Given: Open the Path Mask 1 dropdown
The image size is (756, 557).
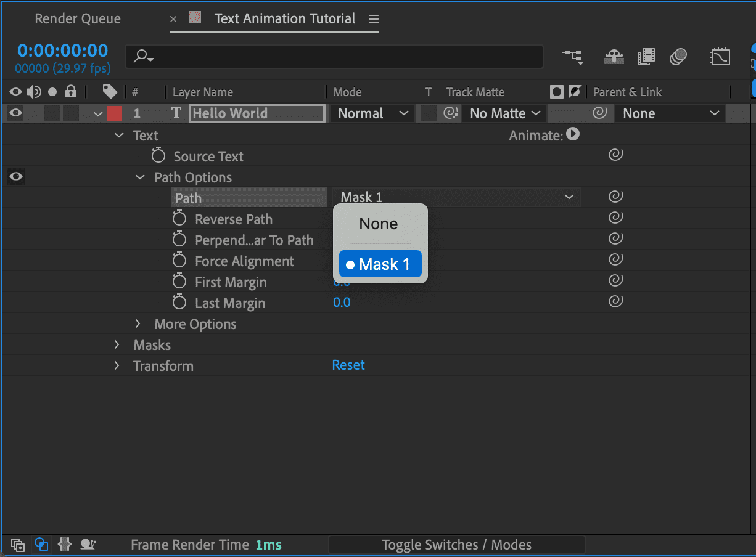Looking at the screenshot, I should 457,197.
